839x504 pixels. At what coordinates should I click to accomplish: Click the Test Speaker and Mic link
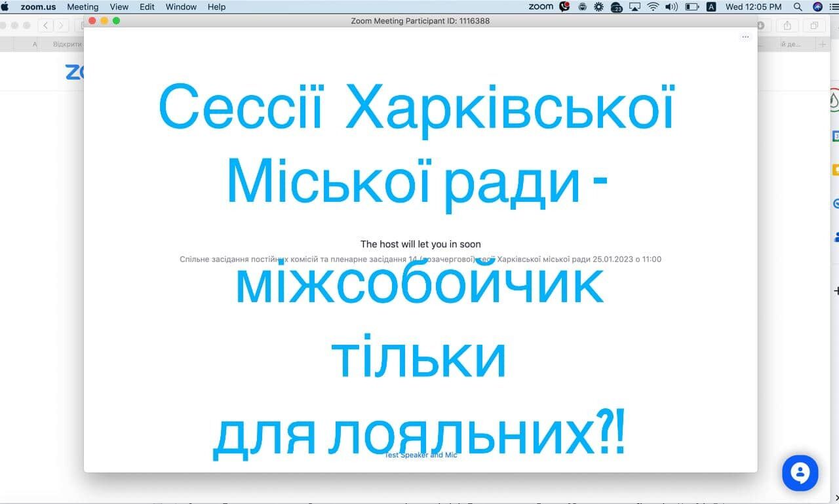click(421, 455)
